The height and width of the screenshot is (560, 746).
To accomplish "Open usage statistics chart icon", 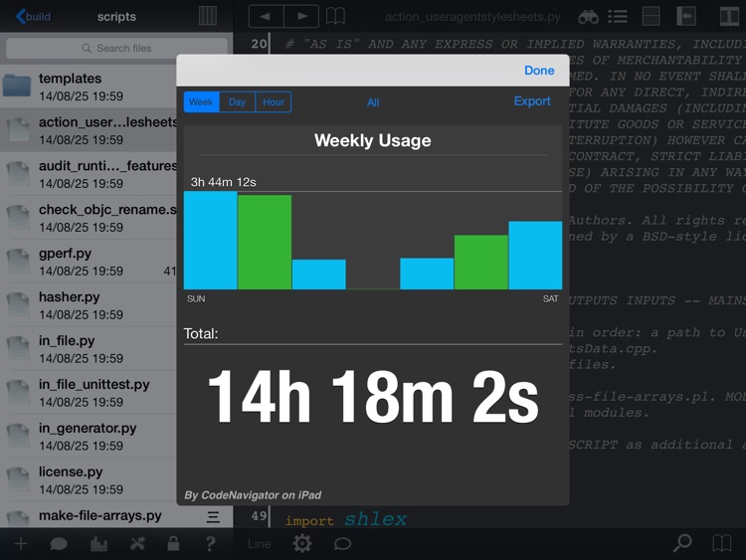I will 98,544.
